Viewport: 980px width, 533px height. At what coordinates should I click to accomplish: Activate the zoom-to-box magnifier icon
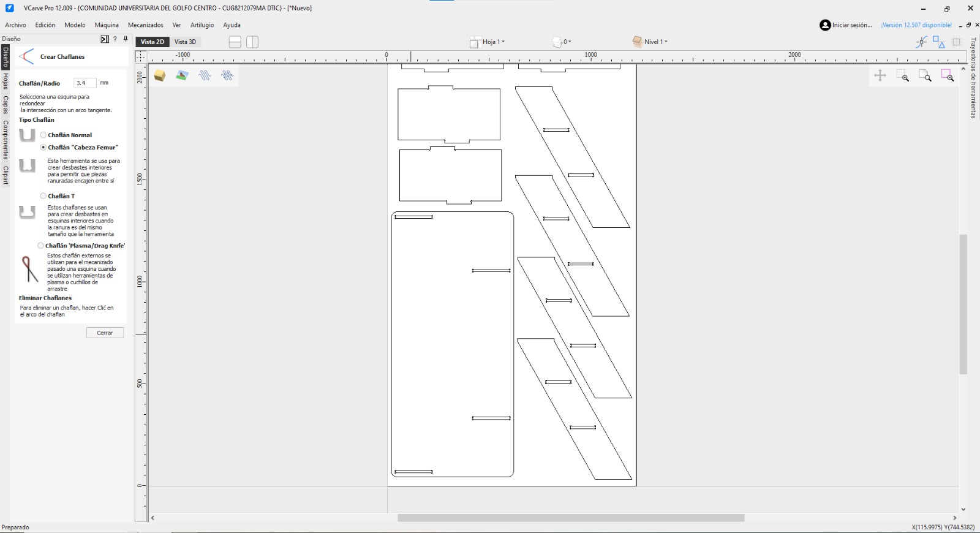(x=903, y=75)
